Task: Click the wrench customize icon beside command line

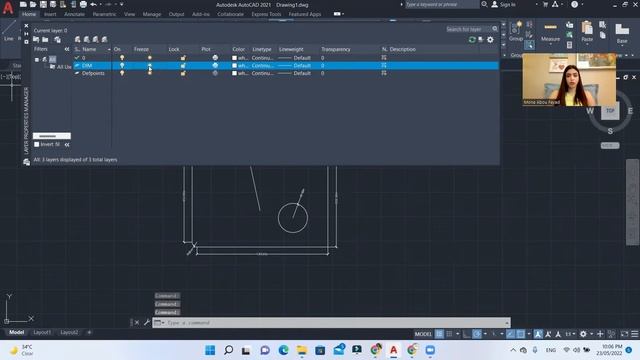Action: (147, 322)
